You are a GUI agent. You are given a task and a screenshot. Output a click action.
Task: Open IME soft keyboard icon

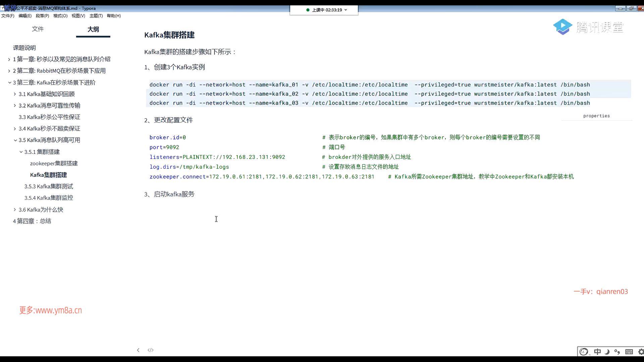[629, 352]
